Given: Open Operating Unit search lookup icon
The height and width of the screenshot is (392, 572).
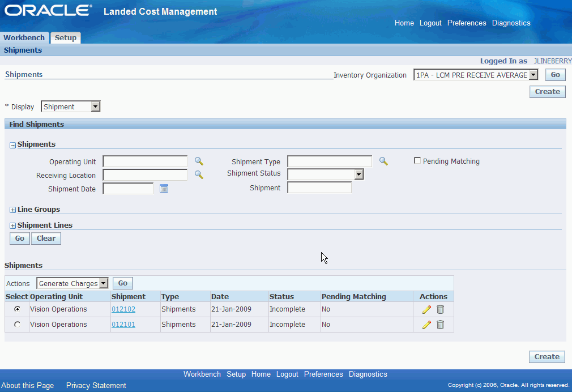Looking at the screenshot, I should click(199, 161).
